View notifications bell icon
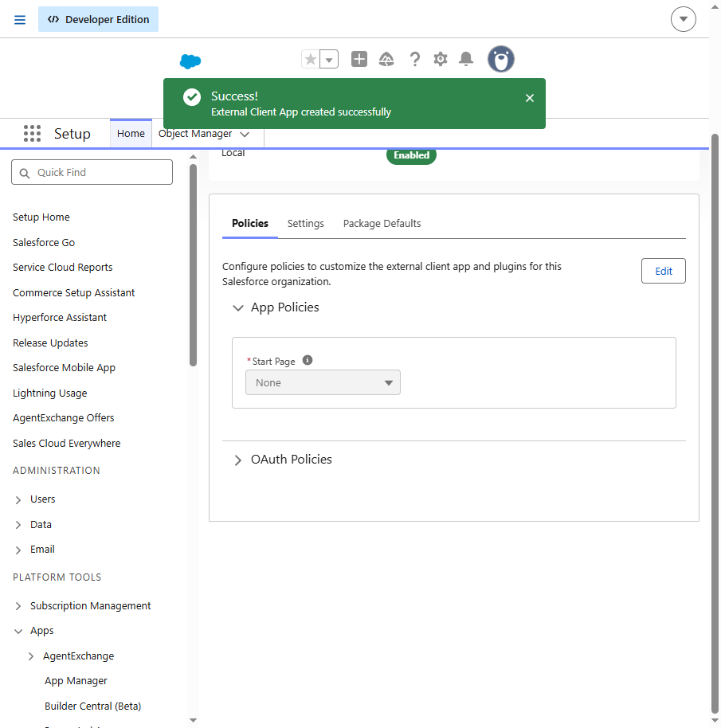 [x=465, y=59]
